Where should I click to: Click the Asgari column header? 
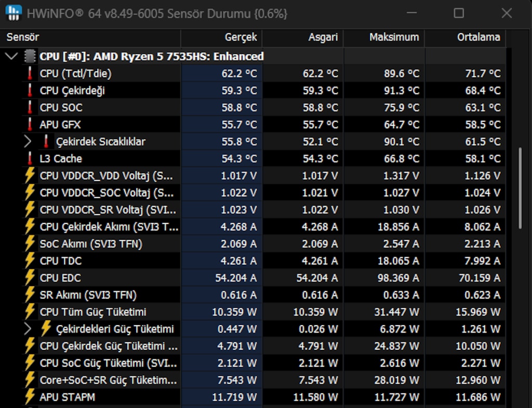click(303, 37)
